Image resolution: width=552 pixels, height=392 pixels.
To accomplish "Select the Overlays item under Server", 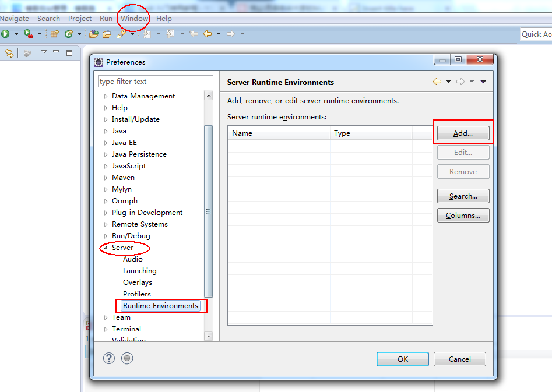I will click(x=138, y=282).
